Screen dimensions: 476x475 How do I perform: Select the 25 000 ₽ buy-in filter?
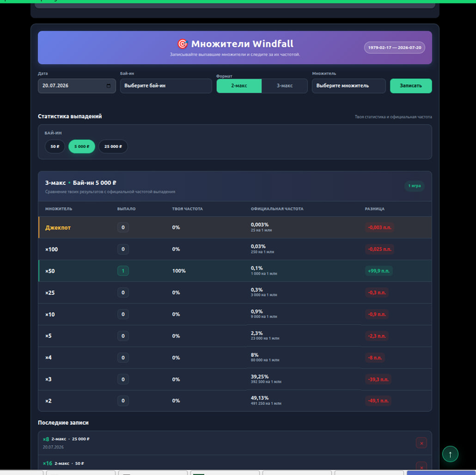pyautogui.click(x=113, y=147)
